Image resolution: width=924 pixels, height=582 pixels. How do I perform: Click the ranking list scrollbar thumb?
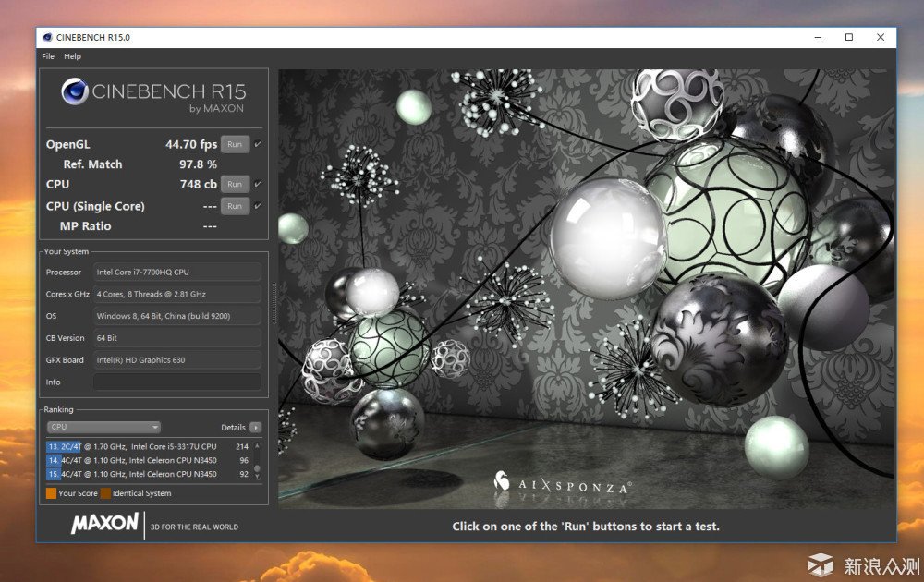click(257, 468)
